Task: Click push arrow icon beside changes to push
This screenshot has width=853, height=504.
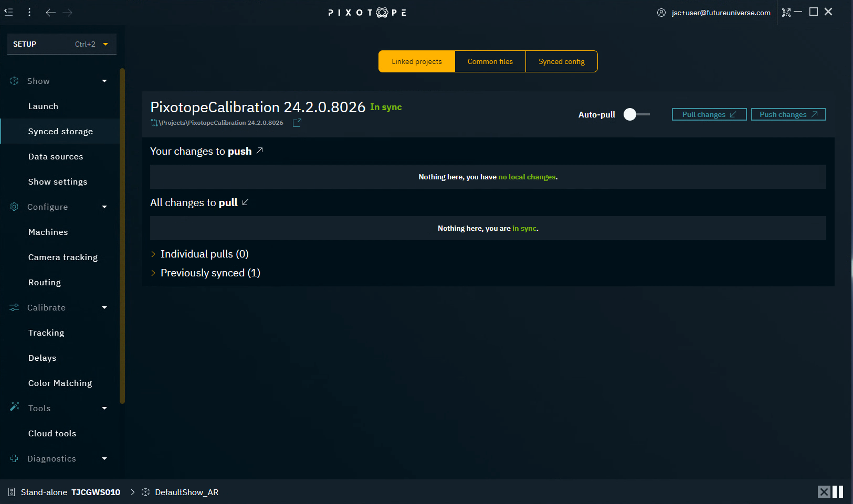Action: click(259, 151)
